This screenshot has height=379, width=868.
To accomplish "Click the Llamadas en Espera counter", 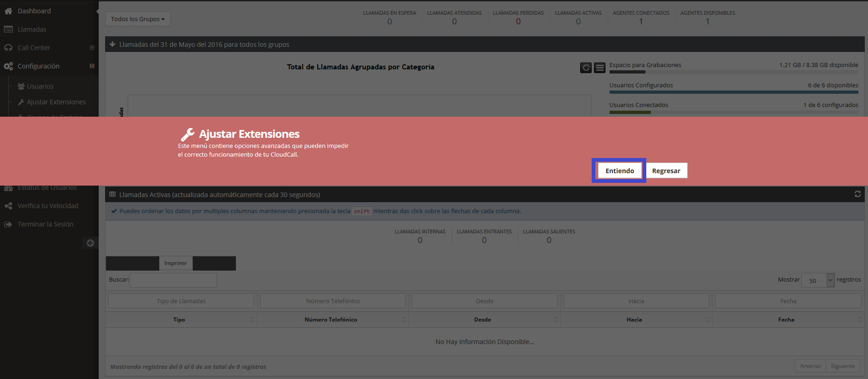I will [390, 17].
